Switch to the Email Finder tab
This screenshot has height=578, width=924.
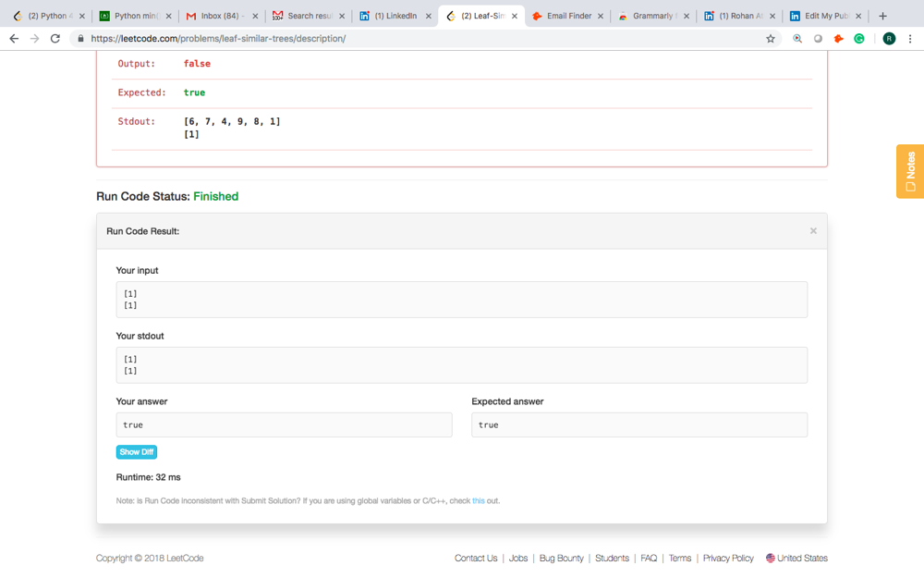567,16
